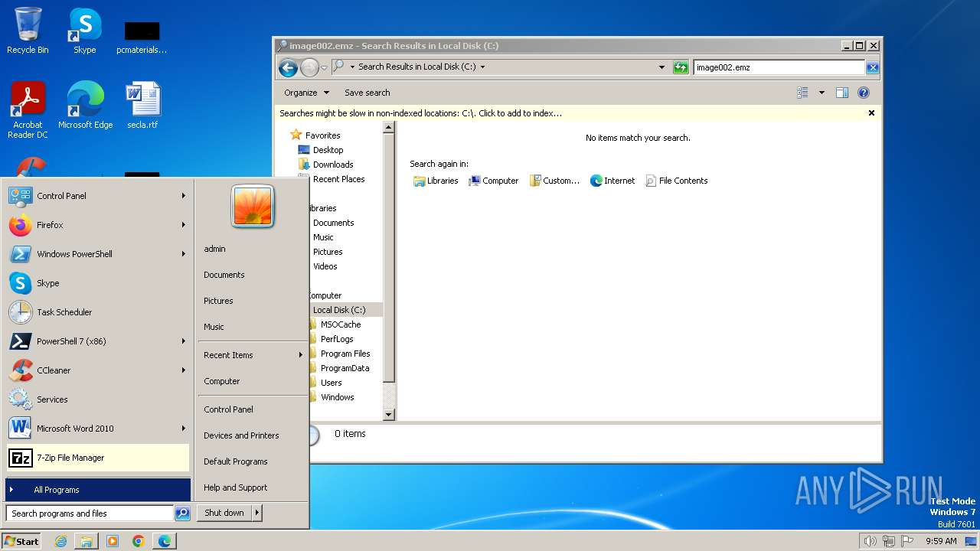Click Save search toolbar button
The width and height of the screenshot is (980, 551).
[367, 93]
